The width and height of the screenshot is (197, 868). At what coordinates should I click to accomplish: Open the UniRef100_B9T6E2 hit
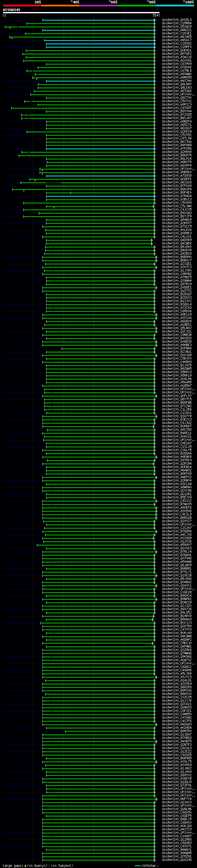click(177, 54)
